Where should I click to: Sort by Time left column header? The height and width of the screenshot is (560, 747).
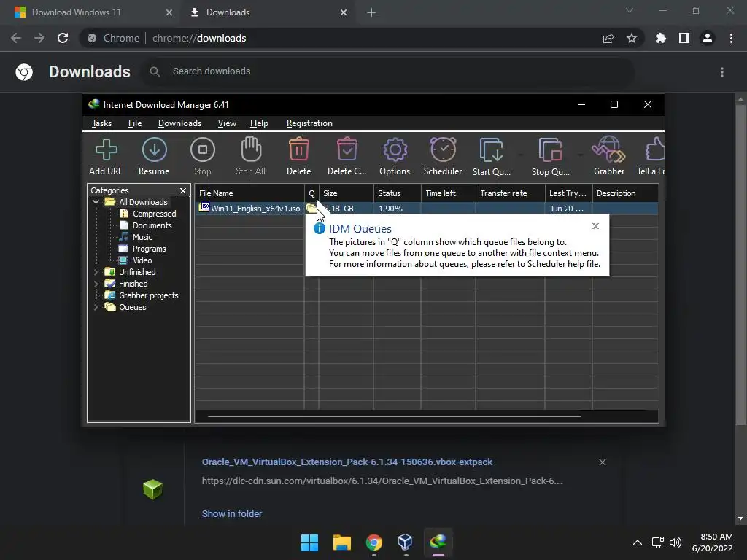(449, 193)
